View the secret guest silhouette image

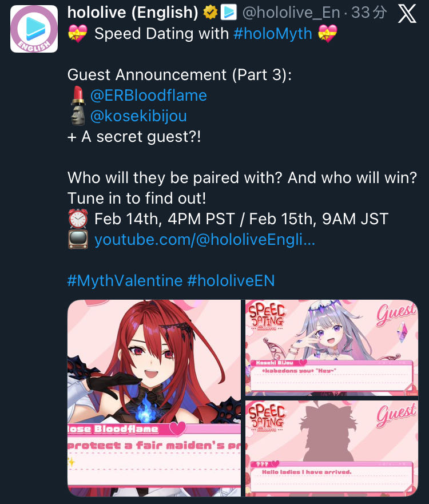click(x=332, y=449)
